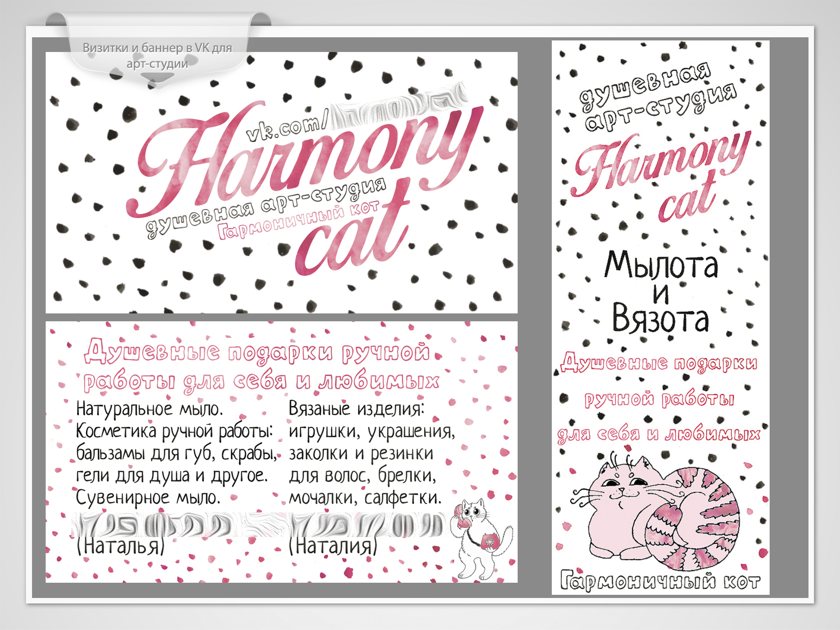This screenshot has height=630, width=840.
Task: Click the "Визитки и баннер в VK" ribbon label
Action: pos(157,55)
